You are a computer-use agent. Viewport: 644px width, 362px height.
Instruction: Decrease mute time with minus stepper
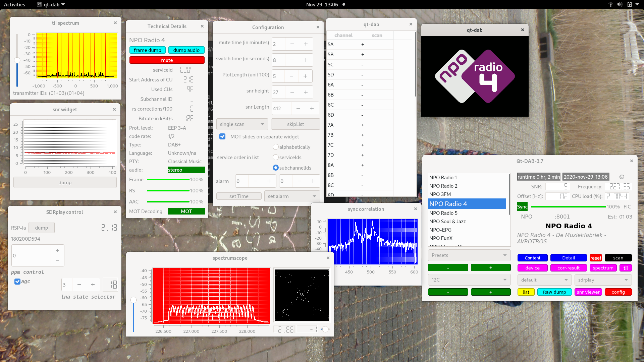tap(292, 44)
